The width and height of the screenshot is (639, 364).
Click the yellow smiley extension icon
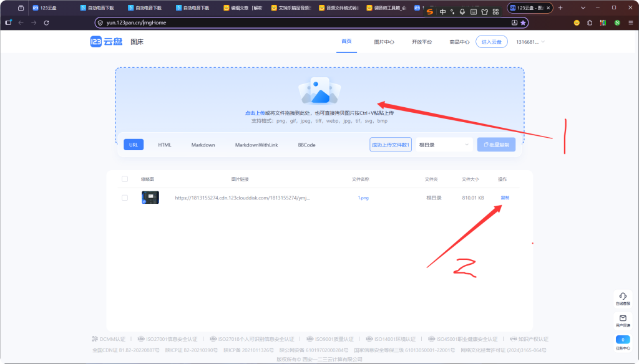(x=577, y=23)
